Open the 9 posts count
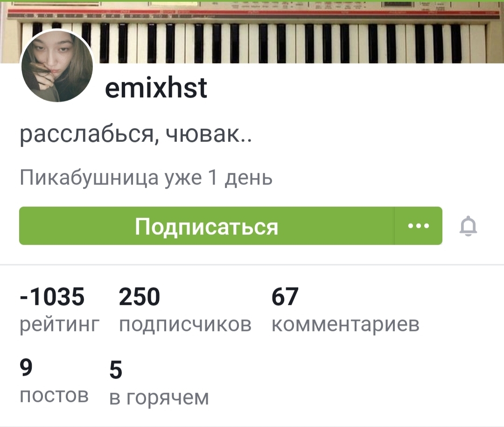This screenshot has height=427, width=504. [x=26, y=368]
